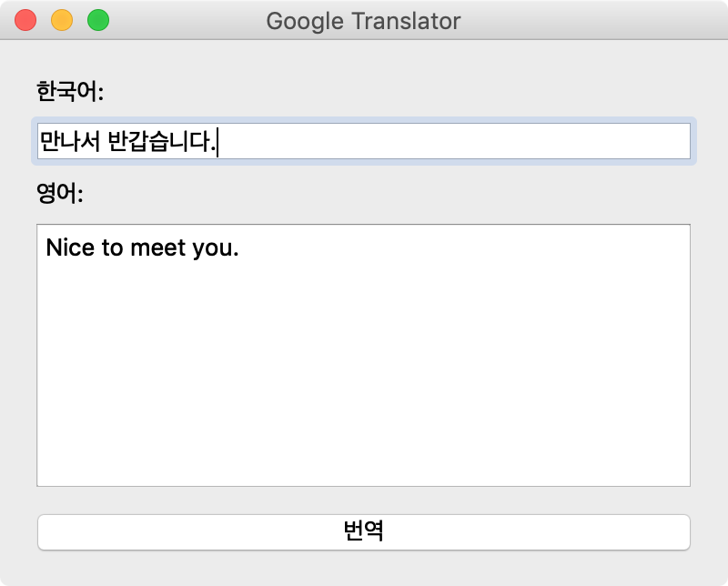Click the word to in translation
This screenshot has height=586, width=728.
(x=112, y=248)
